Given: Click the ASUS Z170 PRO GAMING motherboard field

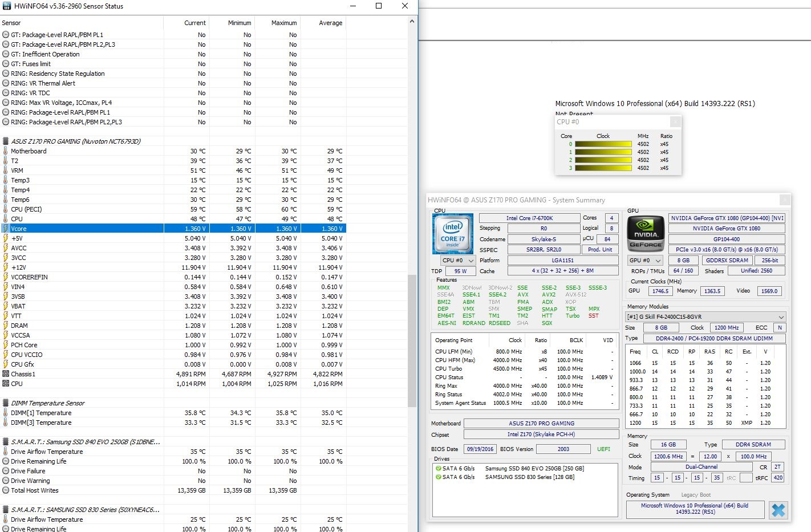Looking at the screenshot, I should (541, 423).
